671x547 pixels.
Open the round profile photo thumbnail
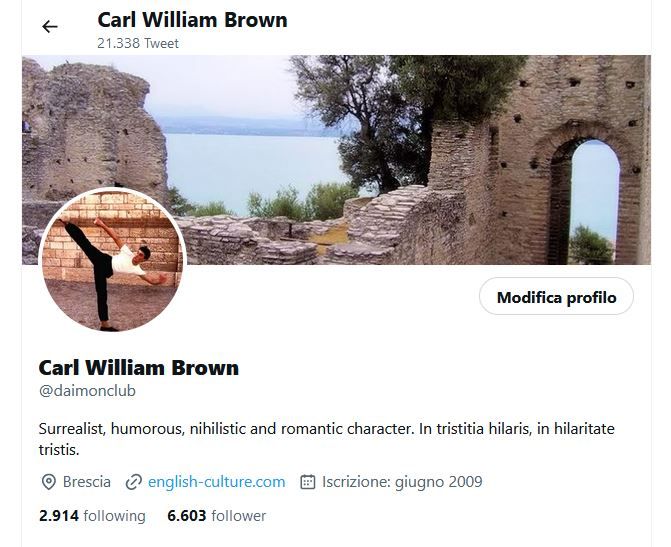113,260
